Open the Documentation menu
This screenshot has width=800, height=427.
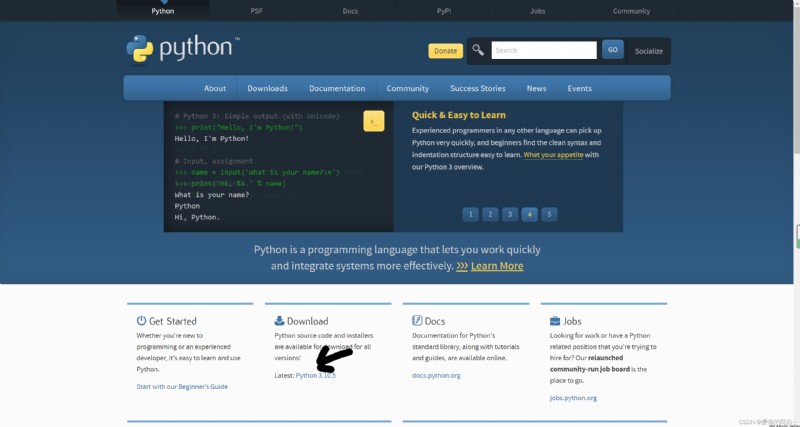click(x=337, y=88)
